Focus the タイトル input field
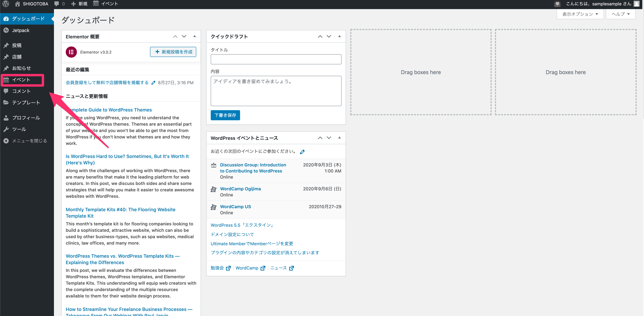The height and width of the screenshot is (316, 644). pos(276,59)
